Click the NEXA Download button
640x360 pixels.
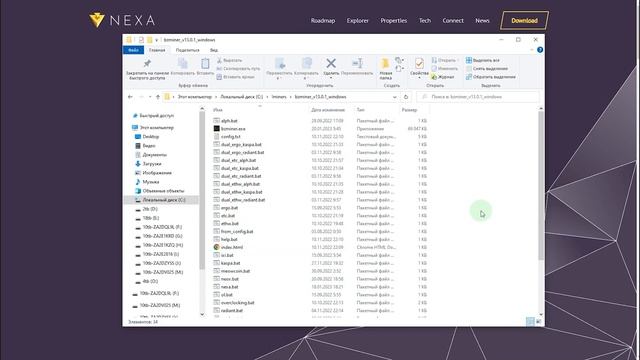[524, 20]
